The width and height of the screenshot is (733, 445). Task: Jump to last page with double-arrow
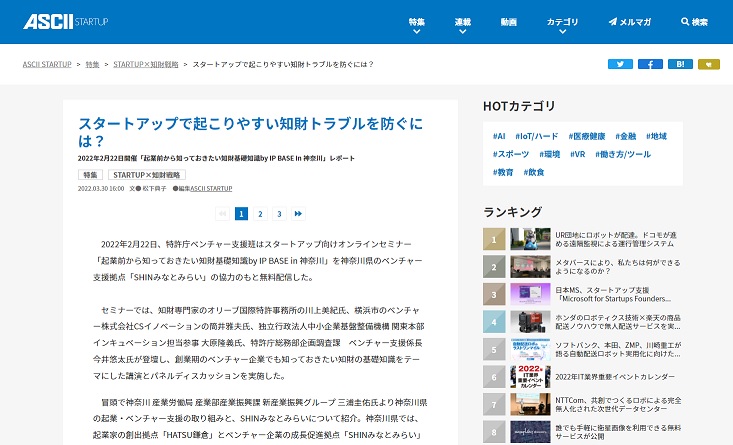pyautogui.click(x=298, y=213)
